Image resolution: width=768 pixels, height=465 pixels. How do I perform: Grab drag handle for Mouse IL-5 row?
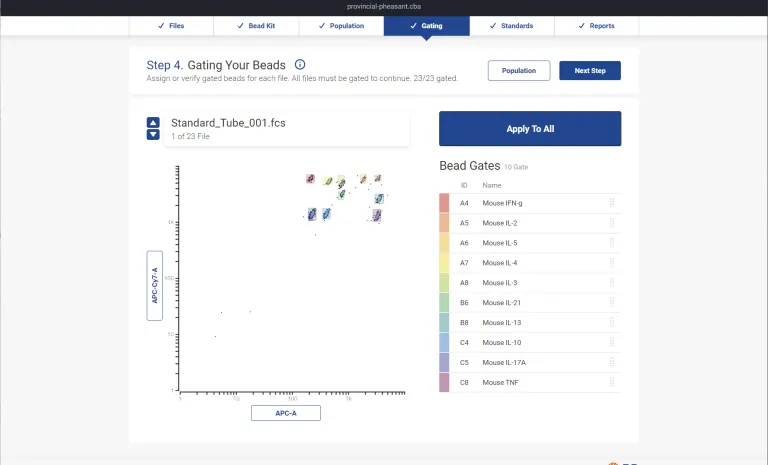[x=611, y=243]
